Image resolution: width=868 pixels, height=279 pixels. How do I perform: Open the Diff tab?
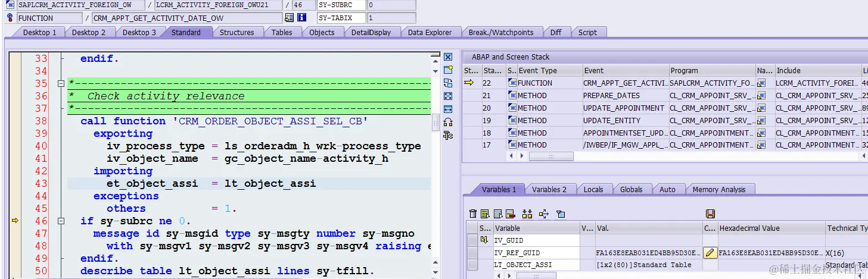[x=556, y=32]
